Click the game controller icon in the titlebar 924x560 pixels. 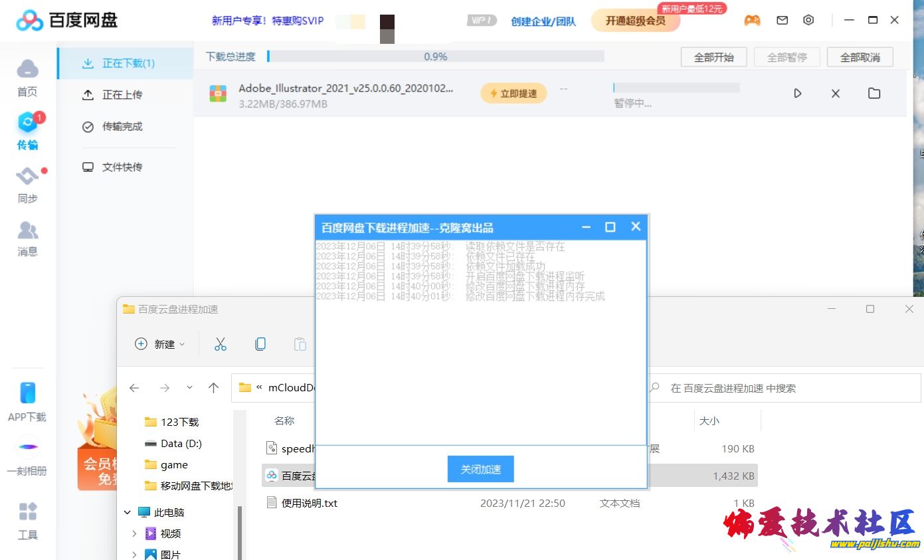[753, 20]
